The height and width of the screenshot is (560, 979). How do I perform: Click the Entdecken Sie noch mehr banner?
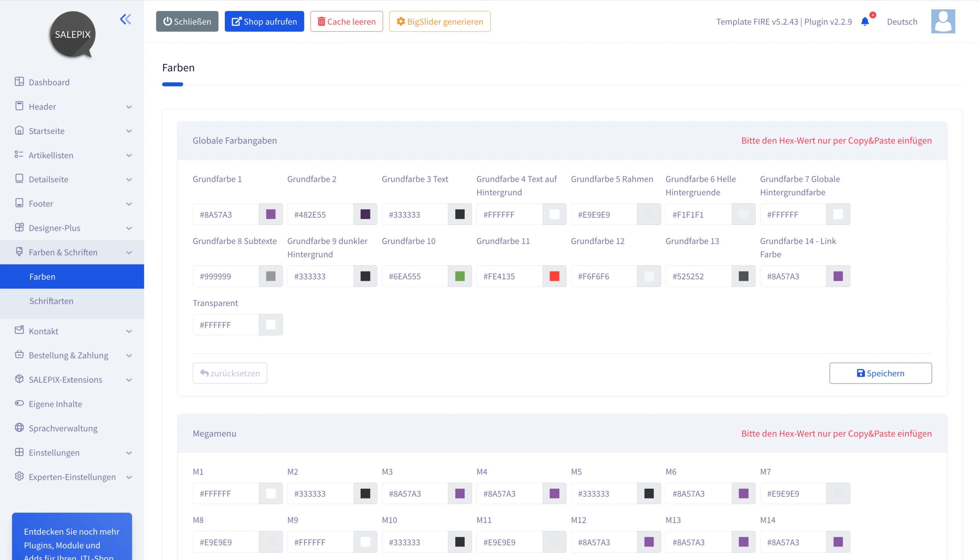tap(72, 536)
